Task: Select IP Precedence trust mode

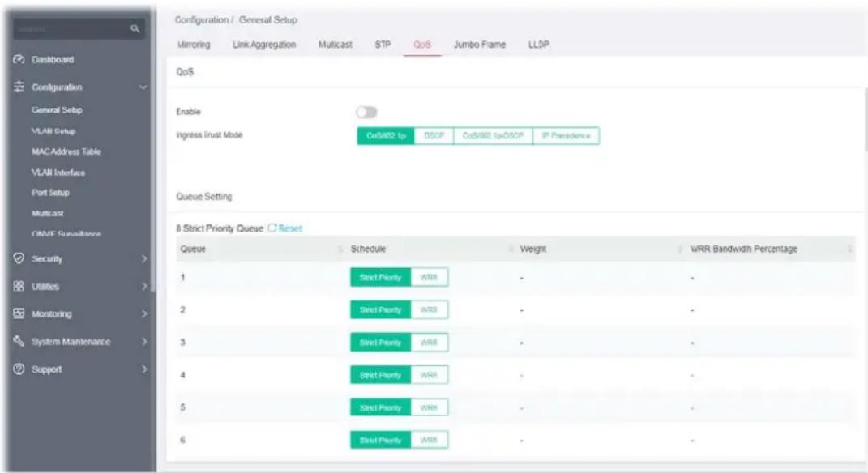Action: click(x=566, y=135)
